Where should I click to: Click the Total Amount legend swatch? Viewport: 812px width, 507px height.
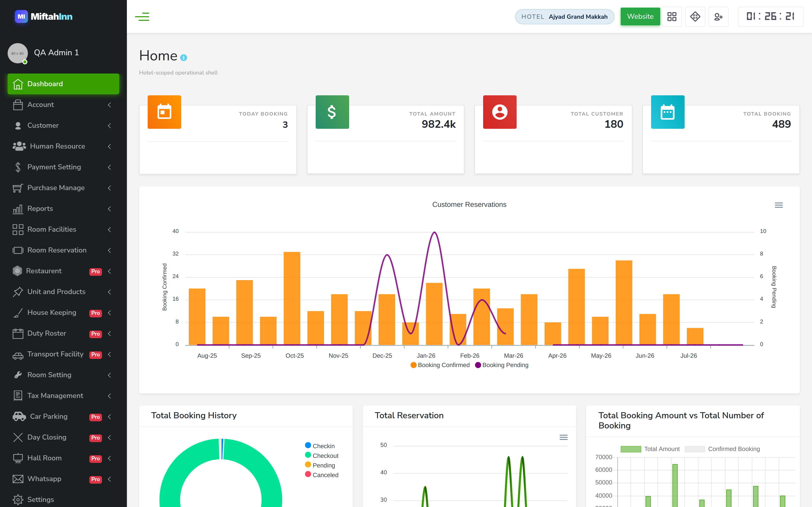click(x=631, y=449)
